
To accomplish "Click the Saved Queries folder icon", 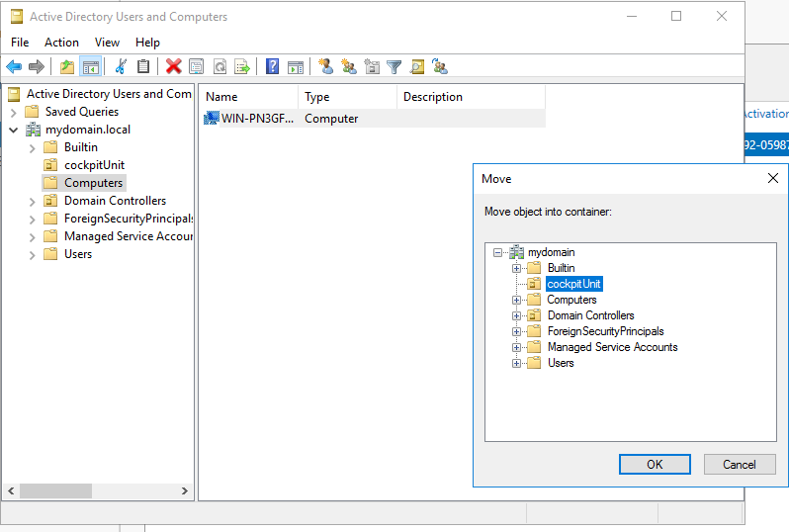I will pos(32,111).
